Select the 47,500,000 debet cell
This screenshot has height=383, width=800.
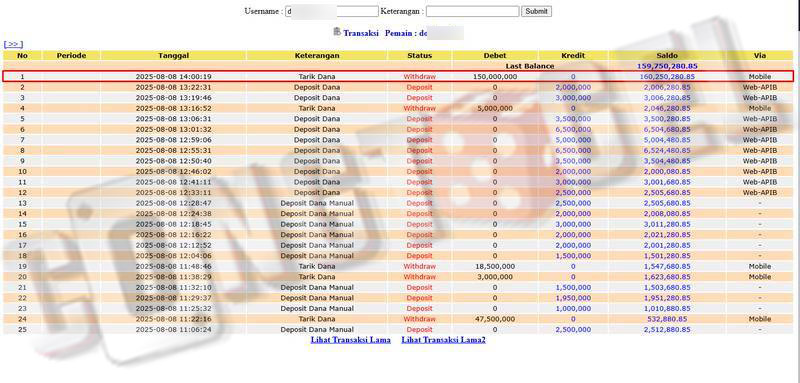(x=494, y=319)
